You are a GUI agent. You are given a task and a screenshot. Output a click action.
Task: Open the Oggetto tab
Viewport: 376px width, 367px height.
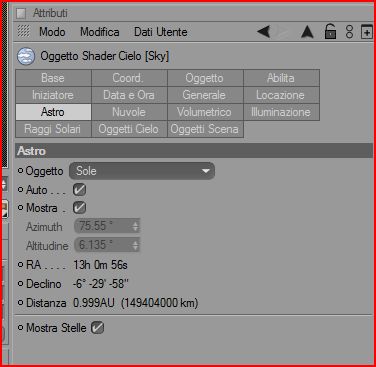click(205, 78)
